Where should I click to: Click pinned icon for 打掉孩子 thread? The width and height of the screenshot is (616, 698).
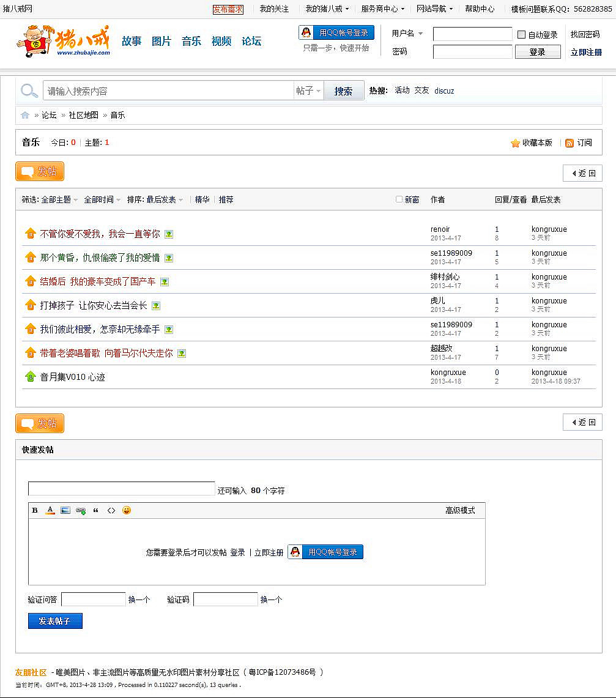(x=30, y=305)
